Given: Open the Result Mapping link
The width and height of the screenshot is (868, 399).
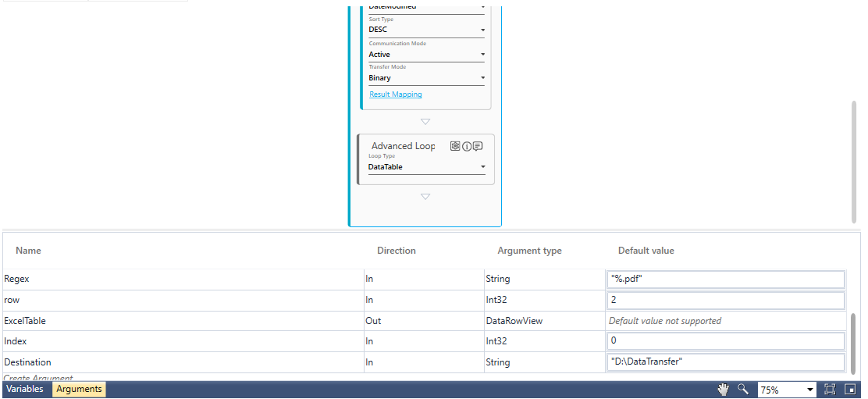Looking at the screenshot, I should 396,94.
